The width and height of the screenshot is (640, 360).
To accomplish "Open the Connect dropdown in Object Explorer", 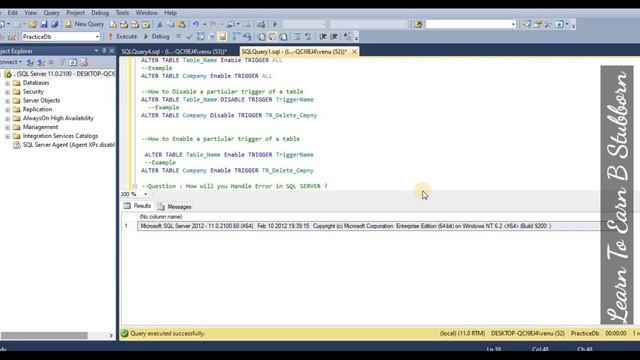I will (x=11, y=62).
